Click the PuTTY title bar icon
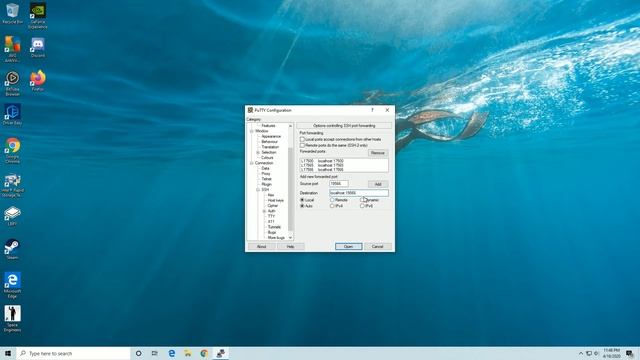The height and width of the screenshot is (360, 640). pyautogui.click(x=250, y=110)
